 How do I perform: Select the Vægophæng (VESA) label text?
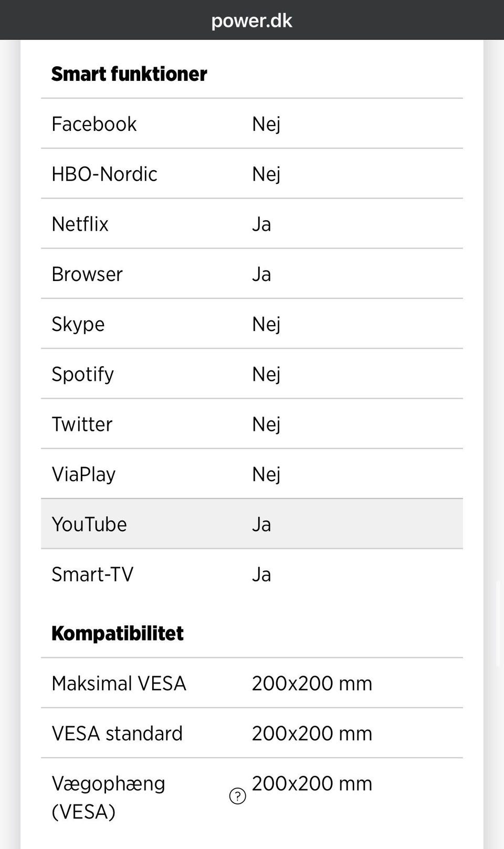[109, 798]
